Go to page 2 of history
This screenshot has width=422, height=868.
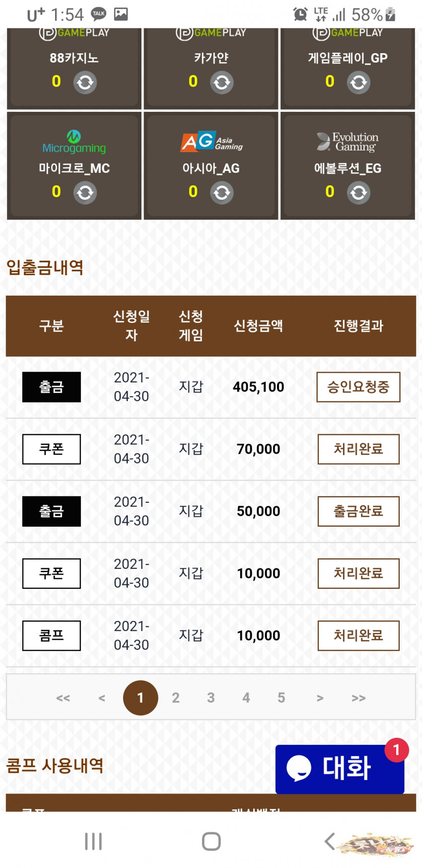176,698
